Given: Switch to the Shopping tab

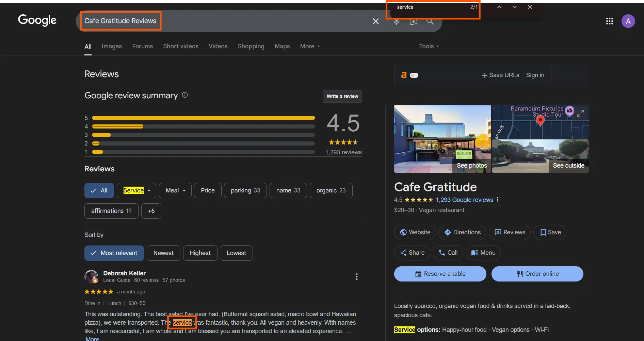Looking at the screenshot, I should pos(251,46).
